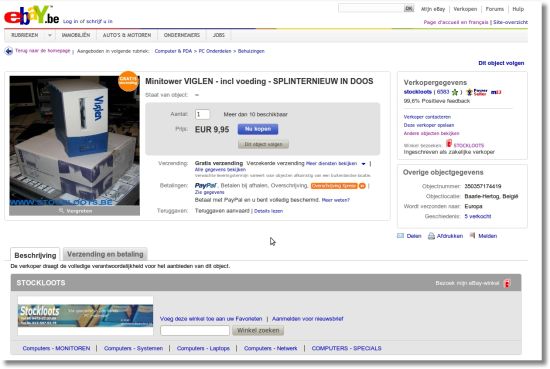This screenshot has height=369, width=550.
Task: Click 'Details lezen' returns link
Action: (268, 211)
